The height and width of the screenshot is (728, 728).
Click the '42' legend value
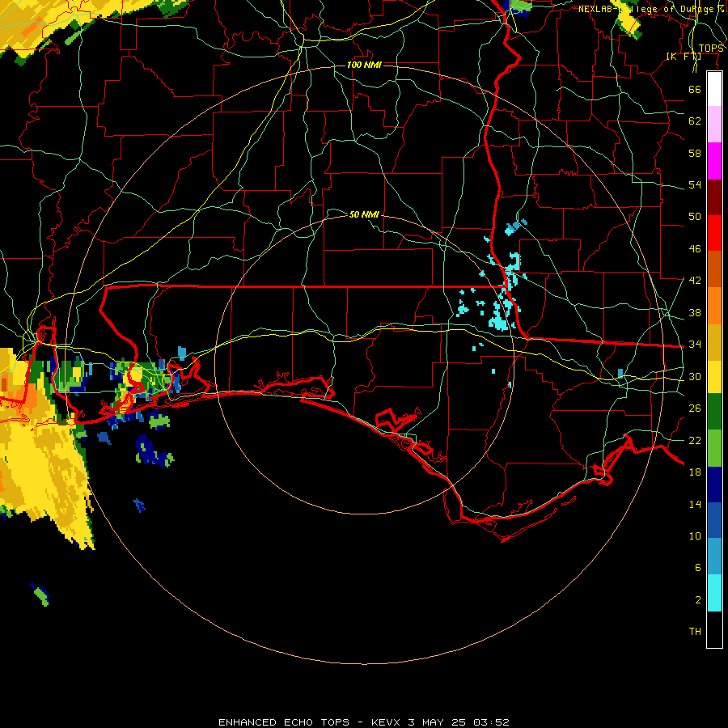(695, 281)
